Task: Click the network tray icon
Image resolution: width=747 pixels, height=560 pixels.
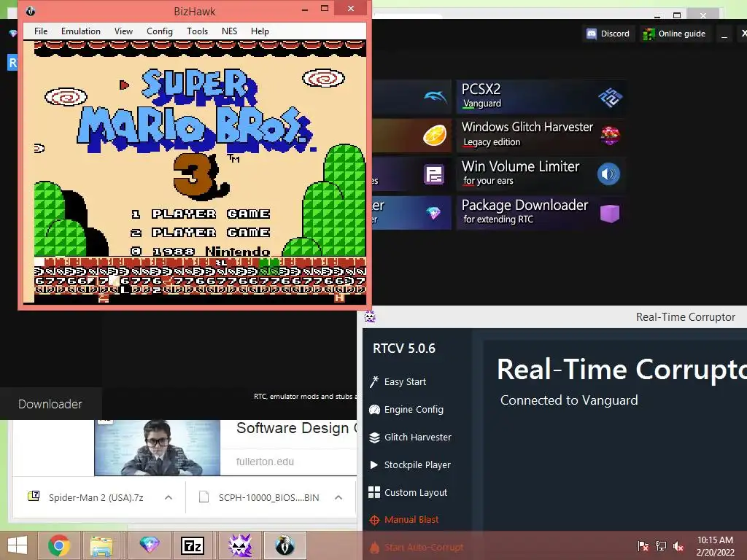Action: point(661,546)
